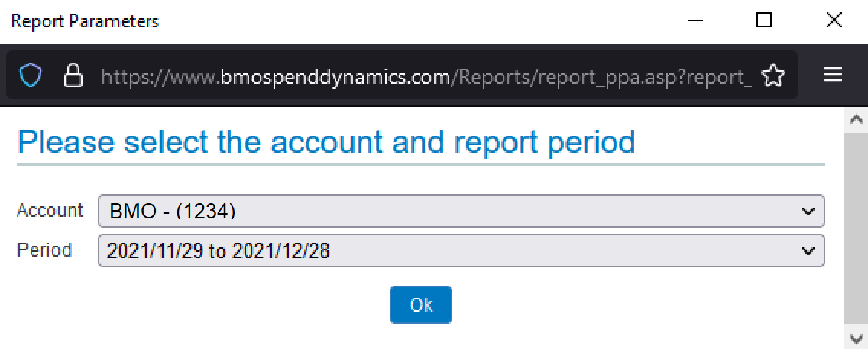Open the Period dropdown showing 2021/11/29 to 2021/12/28

[x=462, y=251]
